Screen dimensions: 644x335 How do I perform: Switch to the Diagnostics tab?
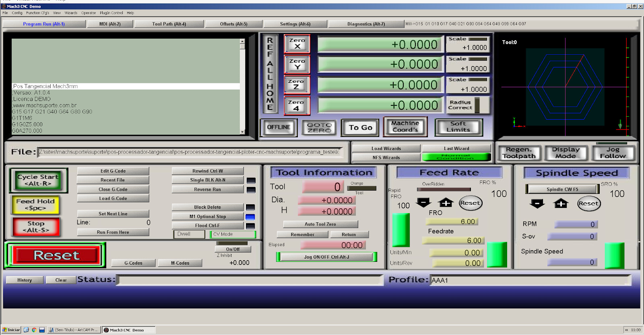coord(366,24)
